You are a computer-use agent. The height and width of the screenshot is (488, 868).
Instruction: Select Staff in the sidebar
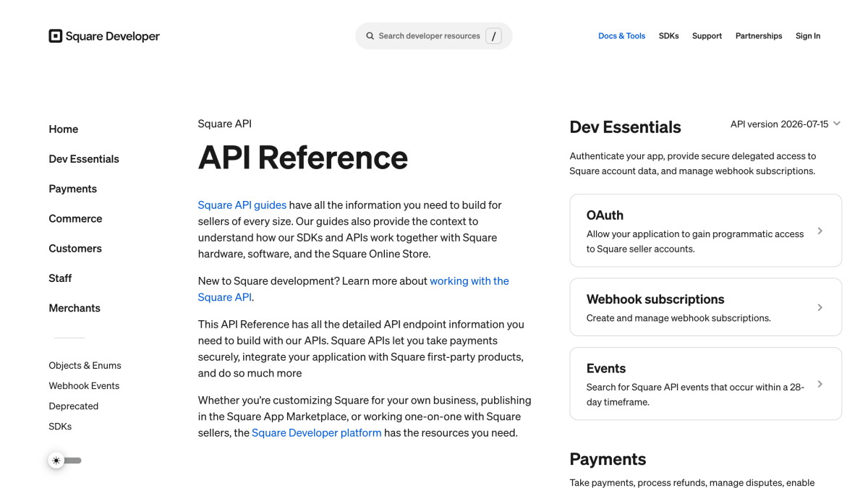pyautogui.click(x=60, y=278)
